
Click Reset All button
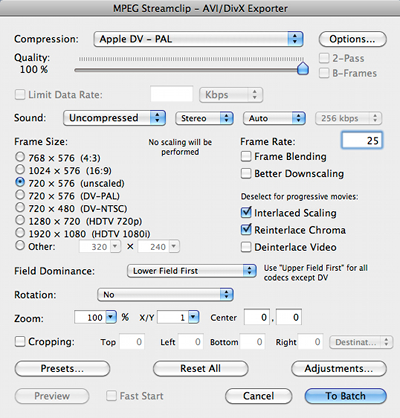pyautogui.click(x=200, y=369)
